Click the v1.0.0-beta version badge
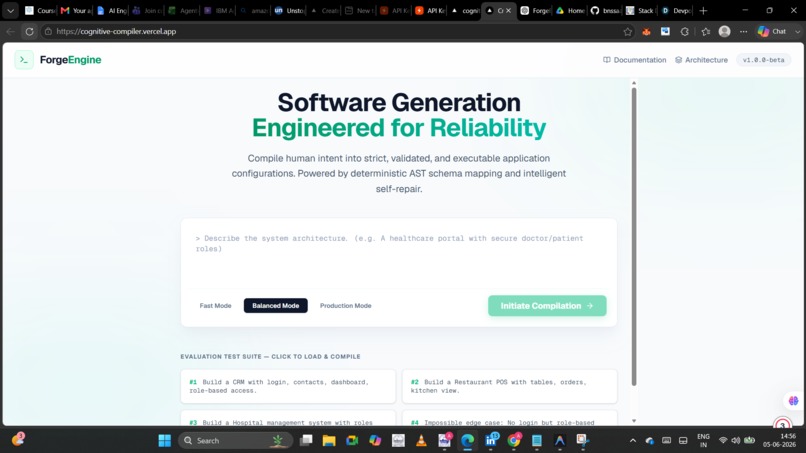Screen dimensions: 806x453 [763, 60]
